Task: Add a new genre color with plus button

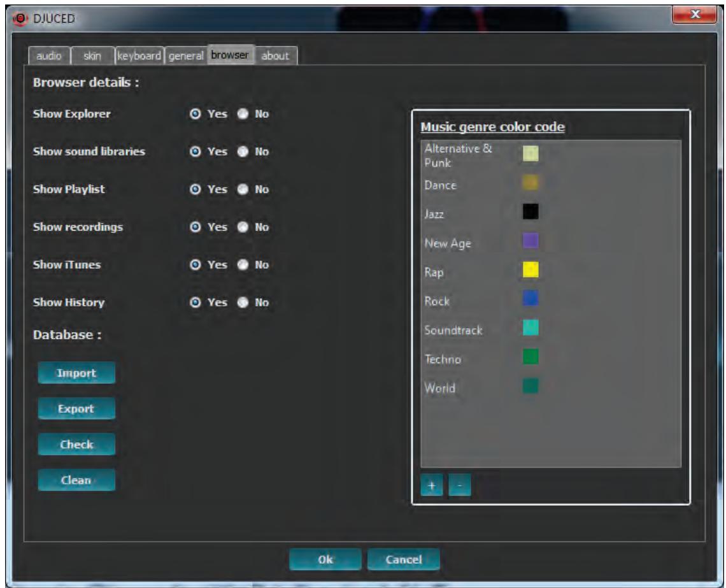Action: tap(432, 485)
